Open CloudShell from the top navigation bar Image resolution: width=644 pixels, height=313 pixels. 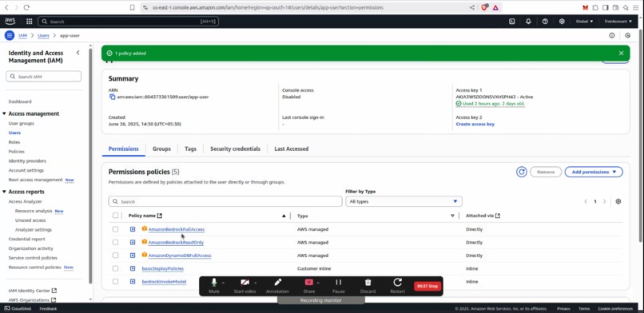pos(511,22)
